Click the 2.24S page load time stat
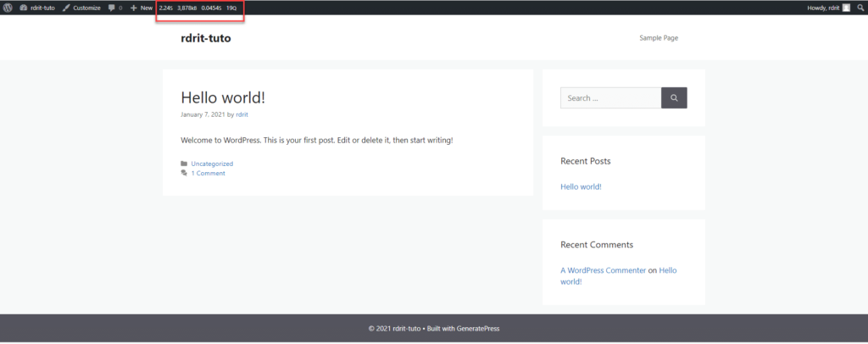Image resolution: width=868 pixels, height=344 pixels. [165, 8]
